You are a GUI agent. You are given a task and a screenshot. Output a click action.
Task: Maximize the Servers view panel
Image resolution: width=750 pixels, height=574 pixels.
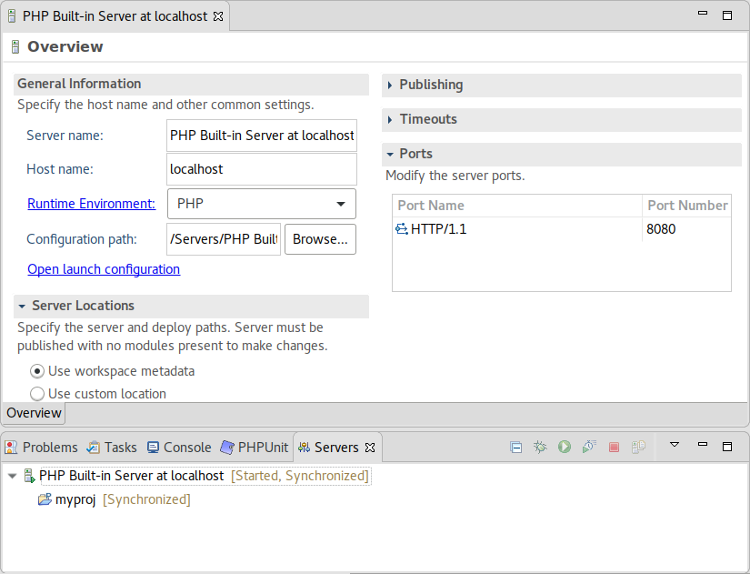pyautogui.click(x=727, y=446)
